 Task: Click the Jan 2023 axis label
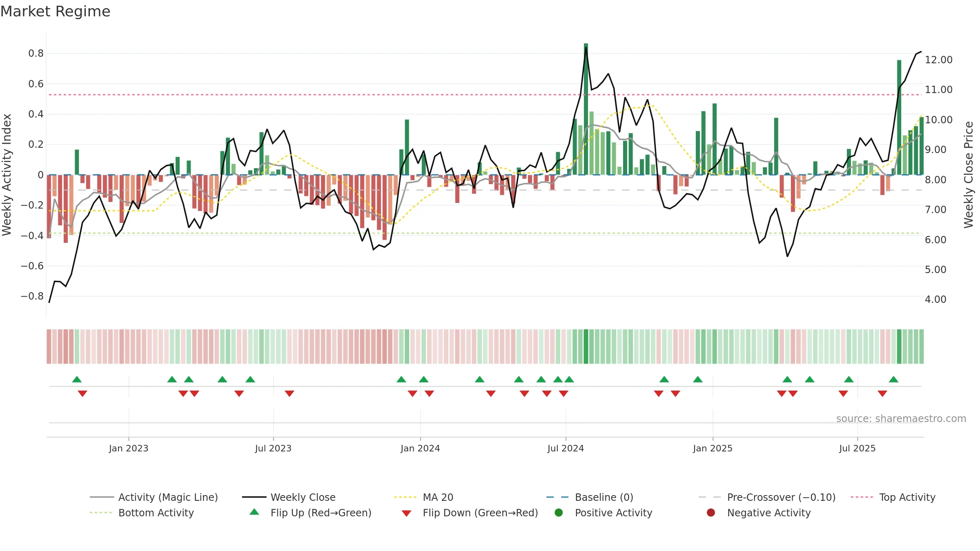click(129, 448)
